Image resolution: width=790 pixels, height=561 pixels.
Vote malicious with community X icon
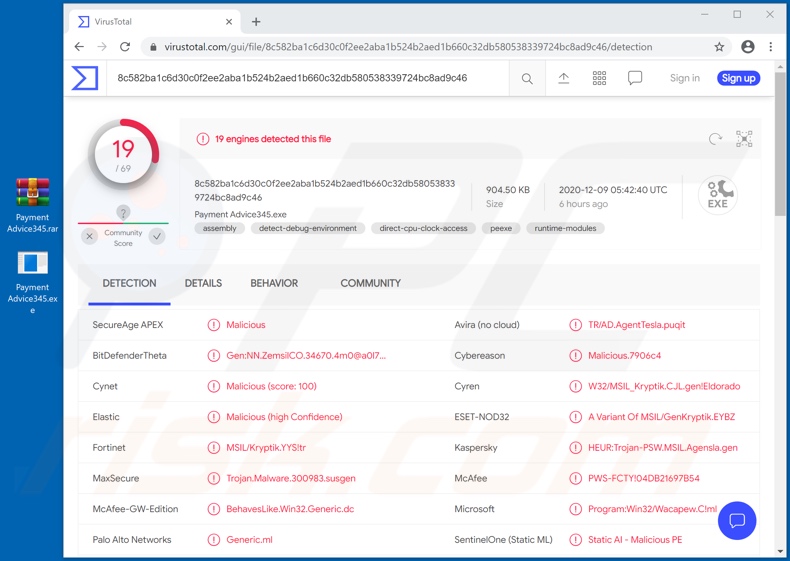coord(89,236)
